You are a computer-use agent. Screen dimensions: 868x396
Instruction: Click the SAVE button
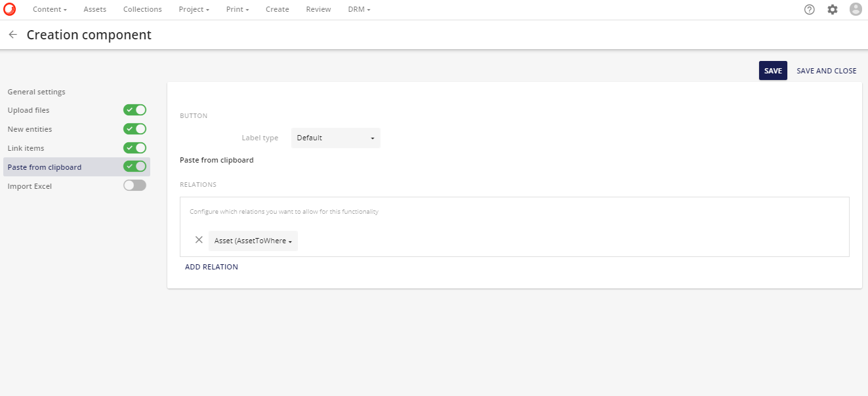point(773,70)
